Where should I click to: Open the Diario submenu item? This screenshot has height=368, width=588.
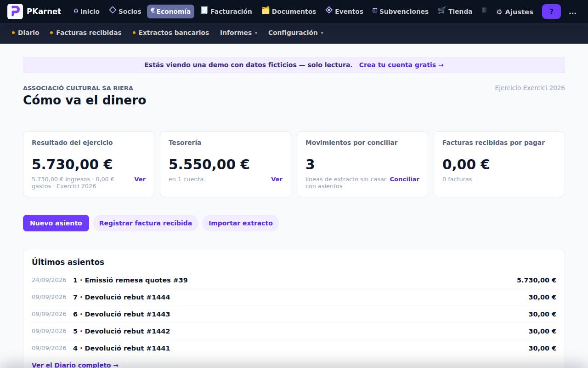[x=25, y=33]
